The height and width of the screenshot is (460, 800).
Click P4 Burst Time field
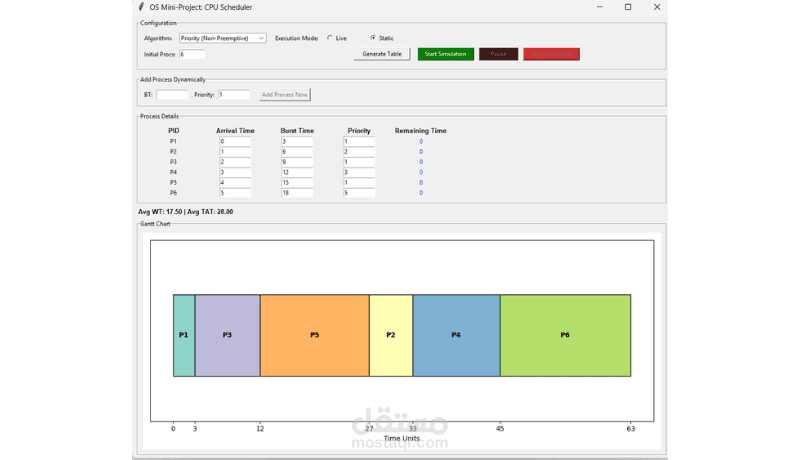297,172
